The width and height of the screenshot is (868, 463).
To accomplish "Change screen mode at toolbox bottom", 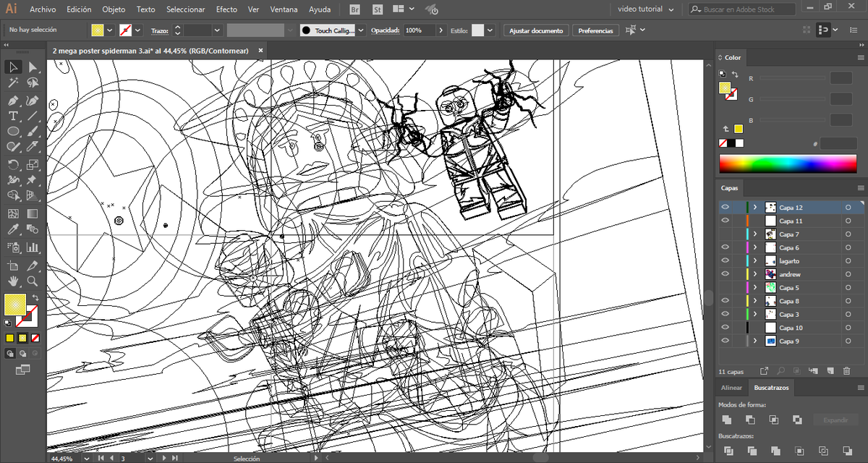I will click(x=22, y=370).
